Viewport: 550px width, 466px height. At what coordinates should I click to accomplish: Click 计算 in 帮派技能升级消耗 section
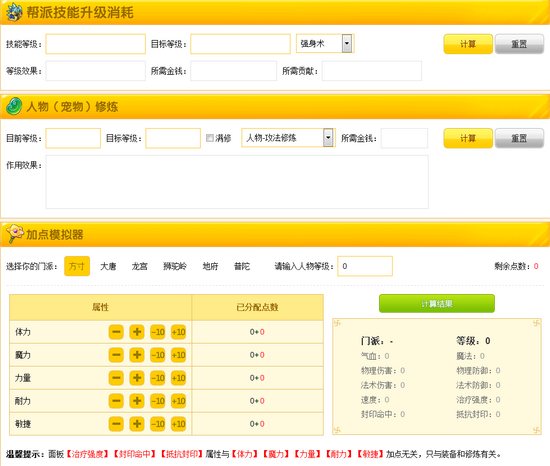468,44
